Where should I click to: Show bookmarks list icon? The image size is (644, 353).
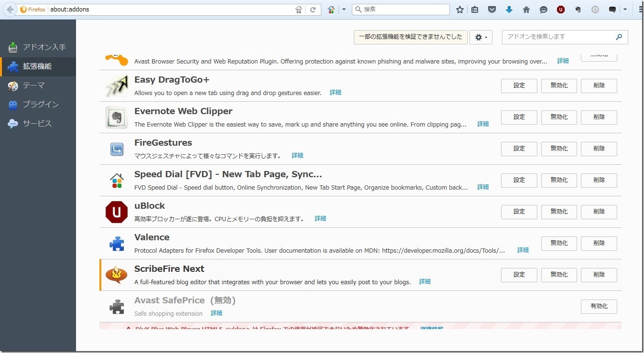475,10
